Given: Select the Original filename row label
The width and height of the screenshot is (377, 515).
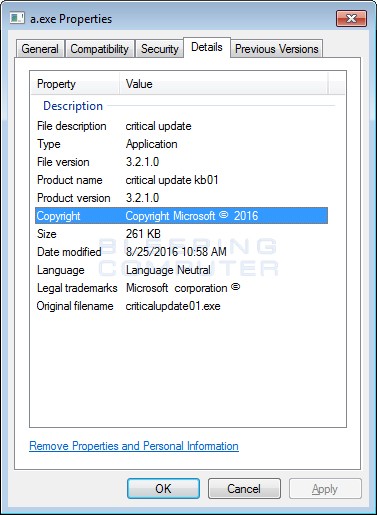Looking at the screenshot, I should coord(75,306).
